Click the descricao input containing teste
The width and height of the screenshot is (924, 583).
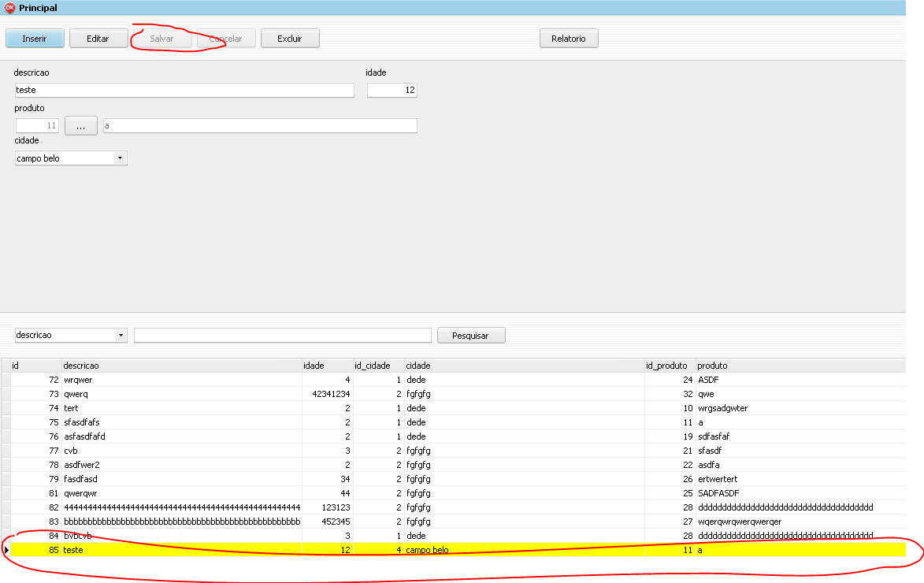point(184,90)
